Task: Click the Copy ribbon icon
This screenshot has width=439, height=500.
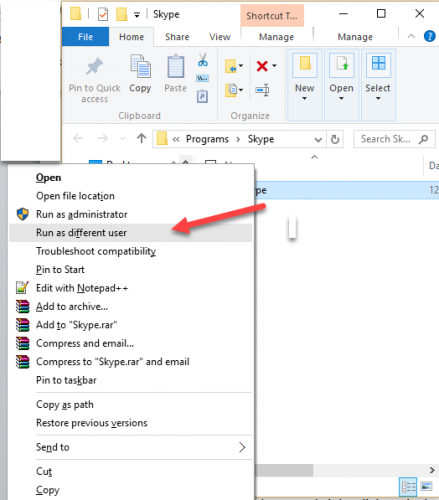Action: [140, 66]
